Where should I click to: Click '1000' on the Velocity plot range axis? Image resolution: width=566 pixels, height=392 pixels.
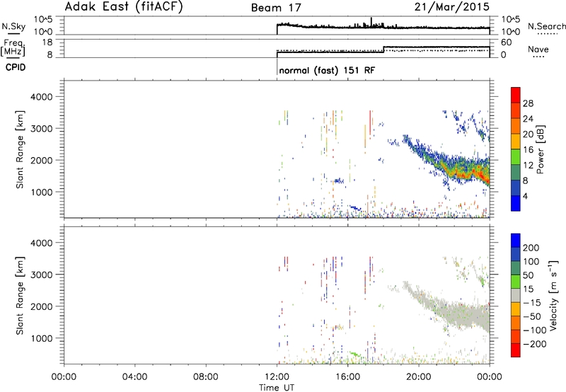pos(42,338)
